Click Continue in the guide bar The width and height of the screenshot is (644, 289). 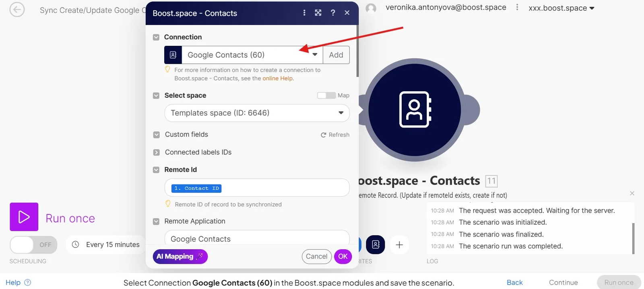tap(563, 283)
